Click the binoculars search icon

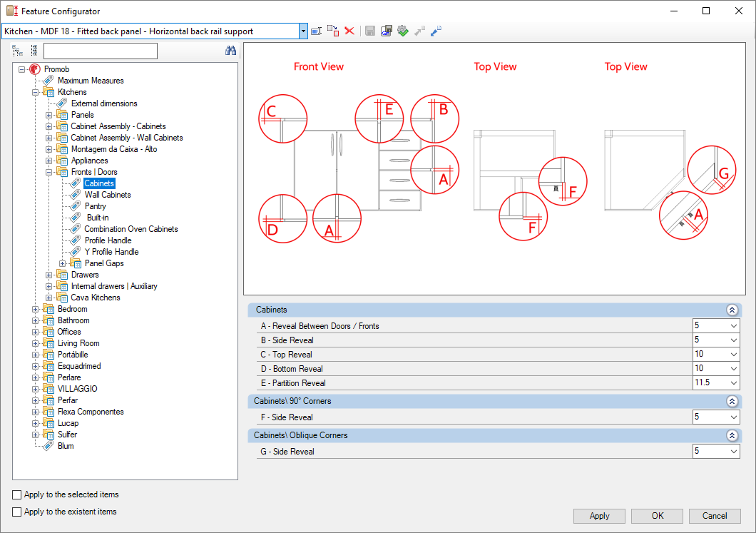(x=230, y=51)
